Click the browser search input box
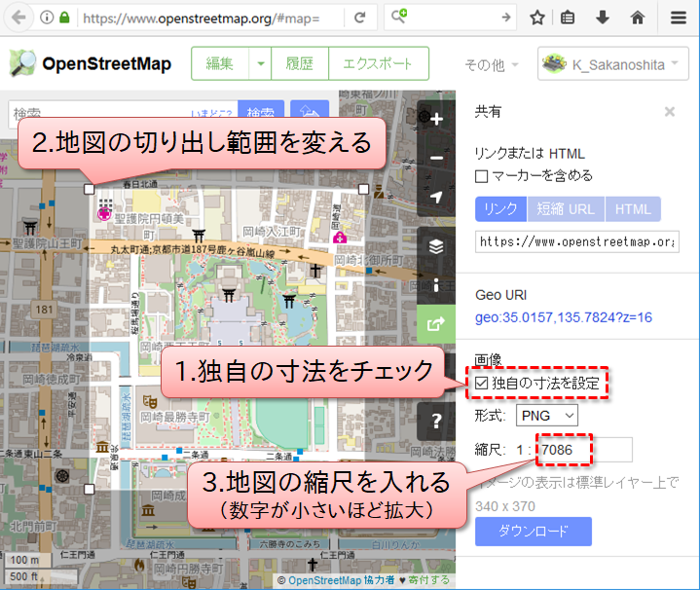The image size is (700, 590). click(x=453, y=18)
